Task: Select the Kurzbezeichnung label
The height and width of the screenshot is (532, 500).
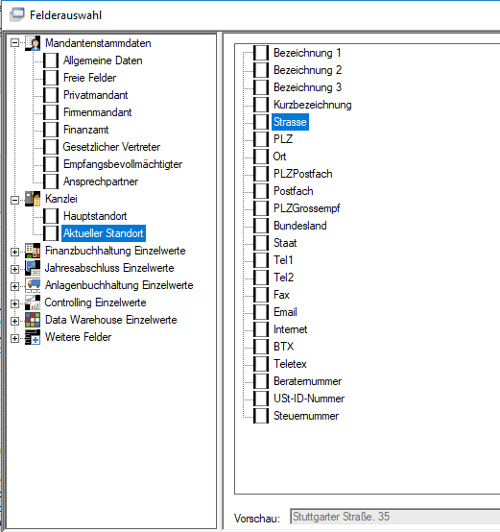Action: point(312,105)
